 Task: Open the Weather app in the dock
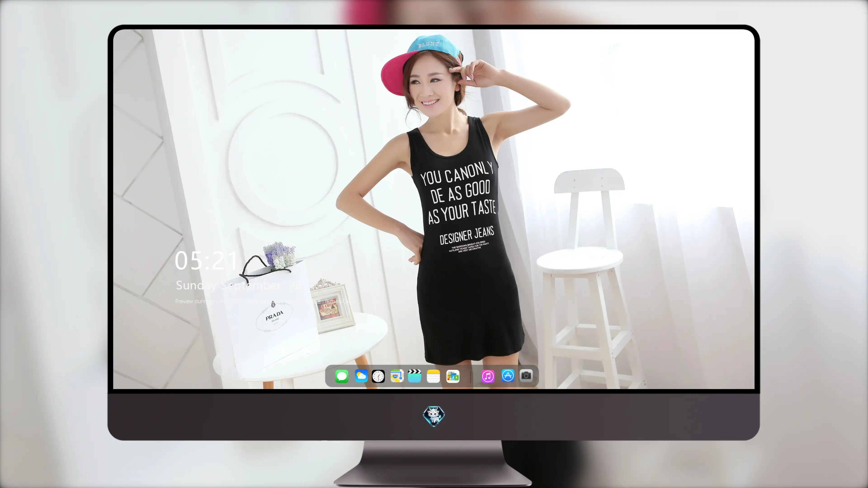tap(361, 376)
